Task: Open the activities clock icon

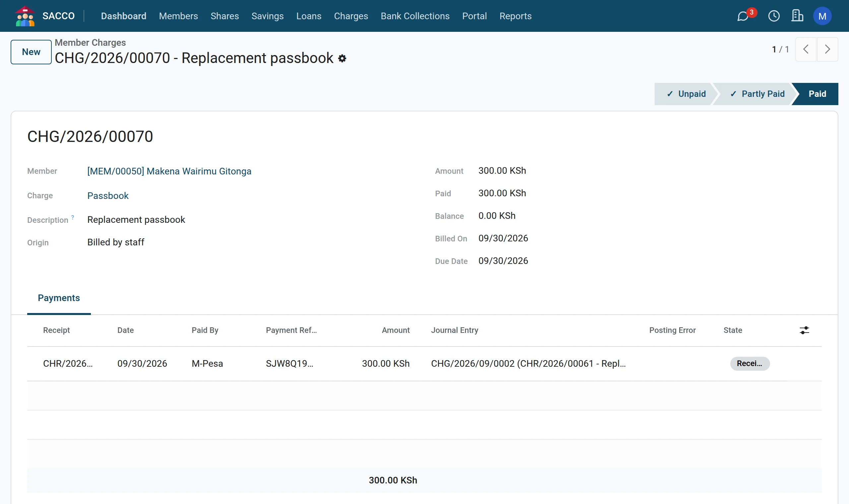Action: [774, 16]
